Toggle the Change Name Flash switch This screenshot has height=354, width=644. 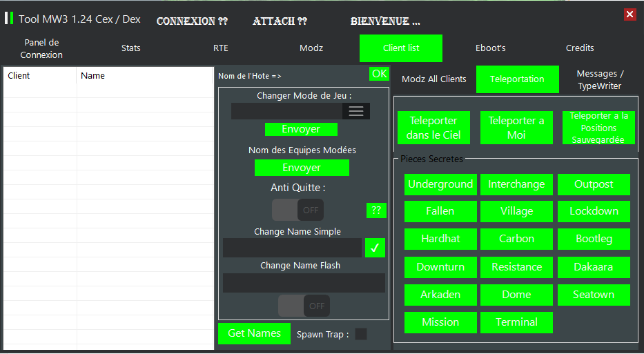304,306
